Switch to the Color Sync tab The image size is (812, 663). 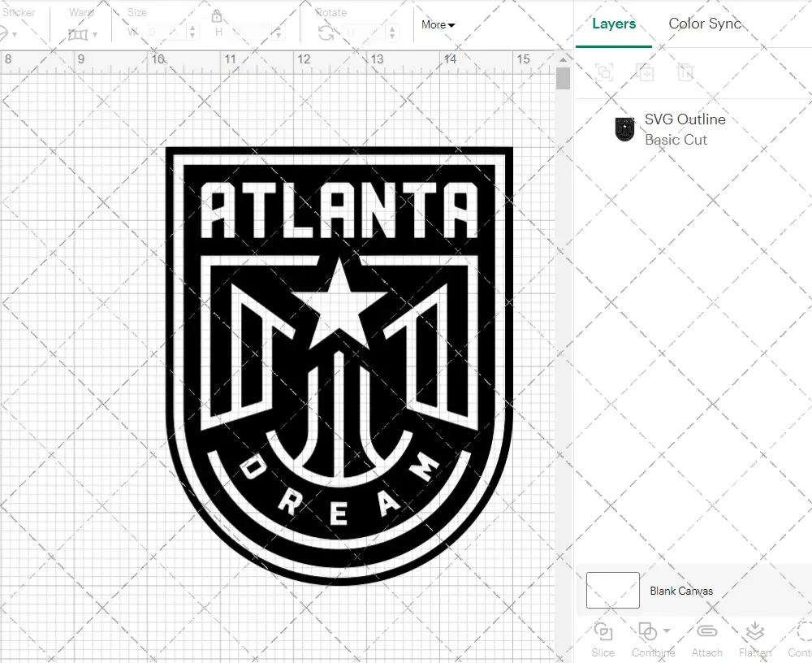(x=705, y=24)
